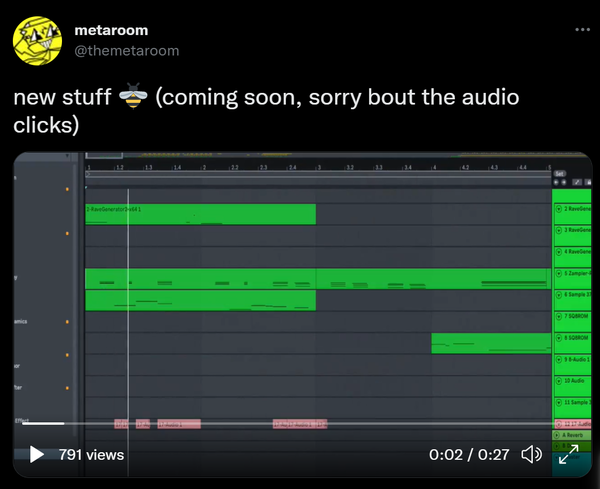Open the video in fullscreen

(x=569, y=454)
